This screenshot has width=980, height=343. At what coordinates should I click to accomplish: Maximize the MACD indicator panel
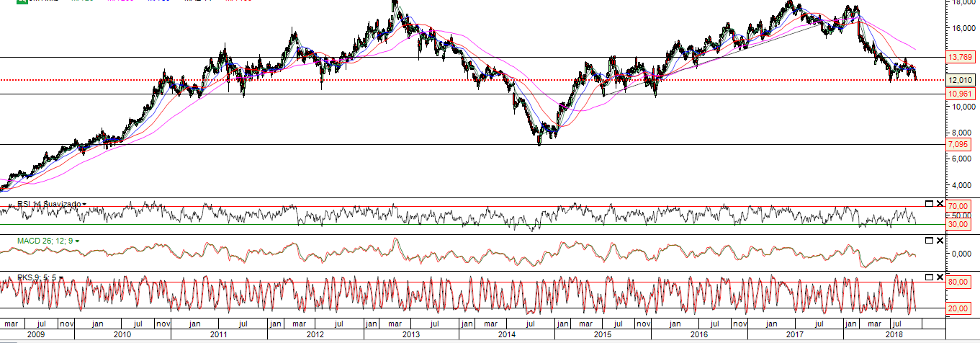click(928, 240)
